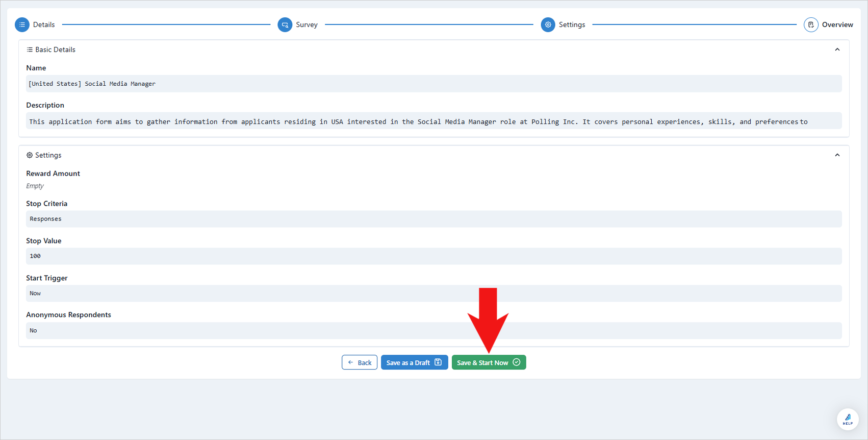Click the Overview step circle icon

point(811,25)
